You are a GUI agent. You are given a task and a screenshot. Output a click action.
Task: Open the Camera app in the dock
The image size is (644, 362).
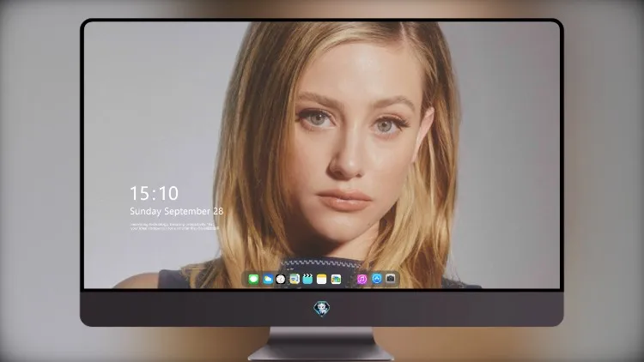(x=391, y=279)
